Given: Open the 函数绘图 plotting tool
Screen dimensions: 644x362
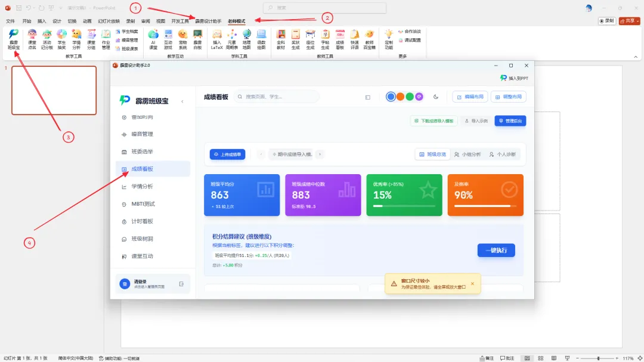Looking at the screenshot, I should pyautogui.click(x=261, y=39).
